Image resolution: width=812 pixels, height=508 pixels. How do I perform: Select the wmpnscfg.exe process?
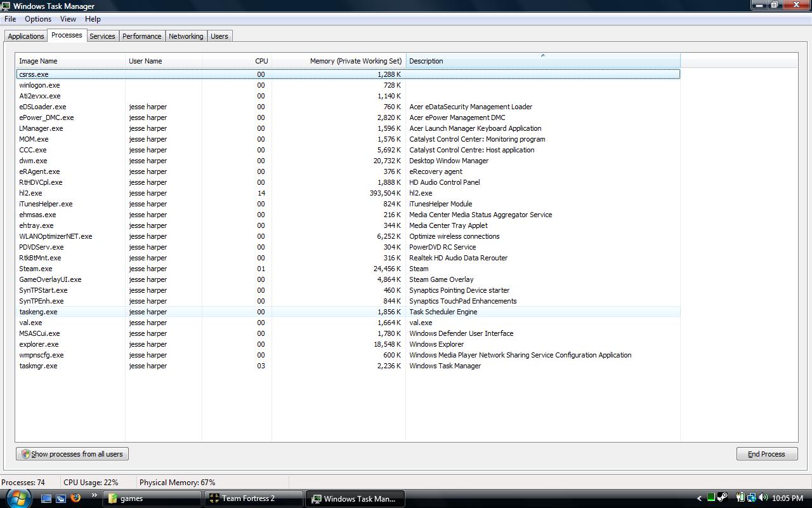point(348,355)
